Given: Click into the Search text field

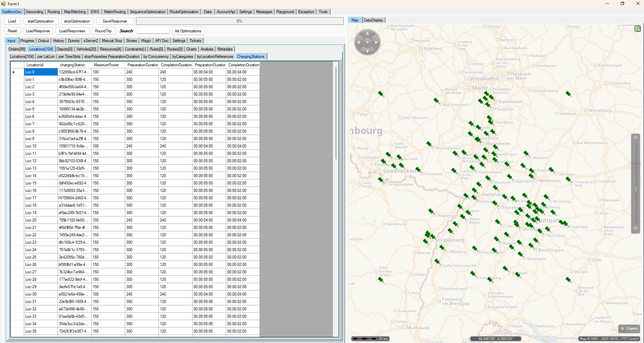Looking at the screenshot, I should (152, 31).
